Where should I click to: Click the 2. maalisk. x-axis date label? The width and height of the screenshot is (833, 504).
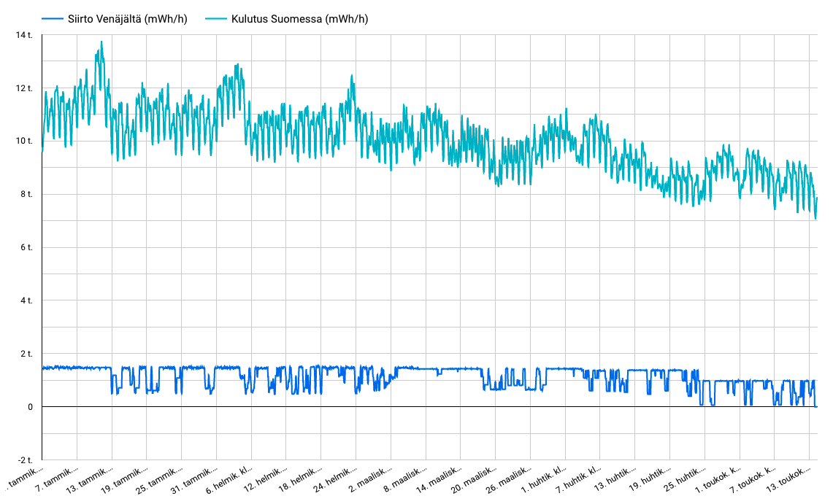371,478
